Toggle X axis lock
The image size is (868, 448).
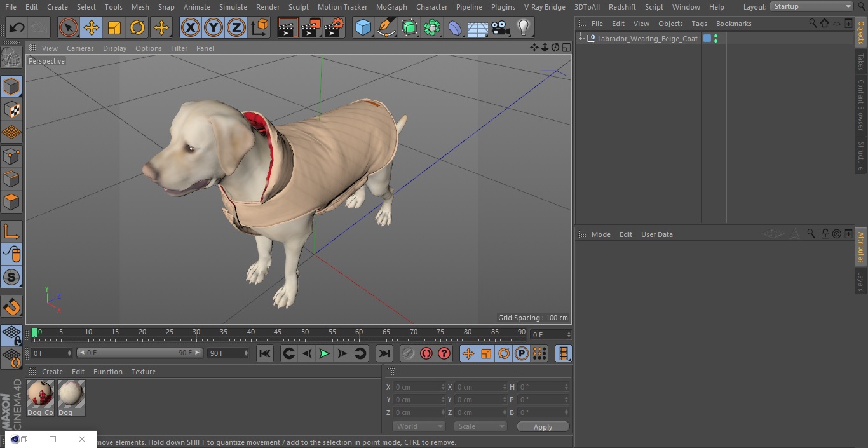(x=191, y=27)
